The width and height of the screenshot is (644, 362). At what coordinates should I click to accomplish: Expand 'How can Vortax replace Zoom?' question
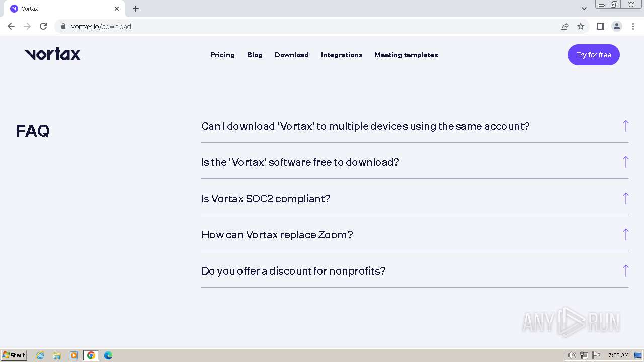click(x=277, y=235)
